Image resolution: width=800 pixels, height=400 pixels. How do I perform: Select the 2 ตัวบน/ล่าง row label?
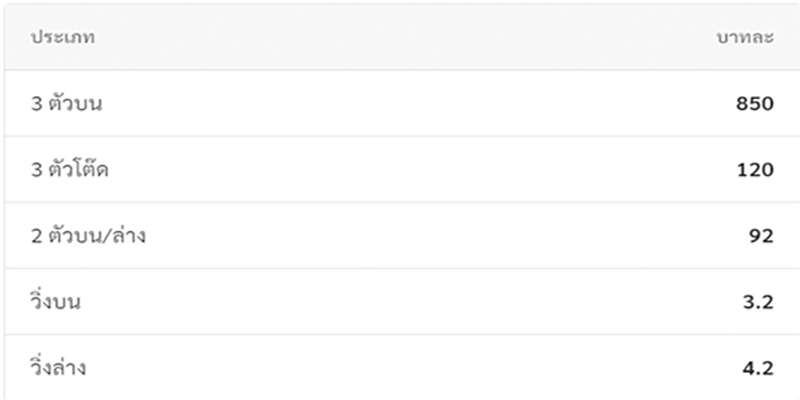click(x=88, y=235)
